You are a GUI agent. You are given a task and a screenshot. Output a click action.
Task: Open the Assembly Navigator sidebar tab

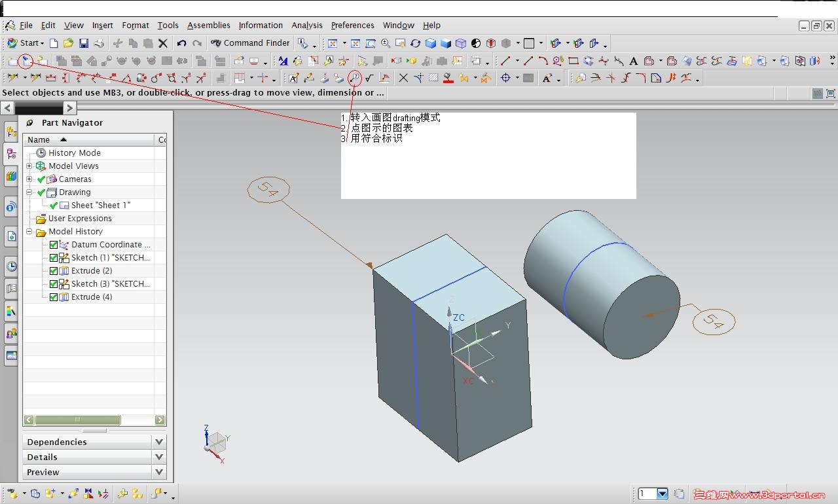click(x=11, y=132)
